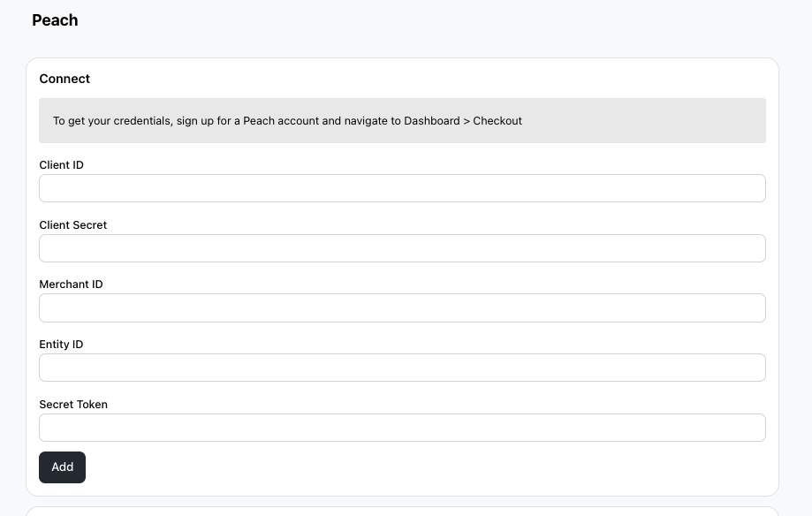Select the Client ID label
The height and width of the screenshot is (516, 812).
[x=61, y=164]
